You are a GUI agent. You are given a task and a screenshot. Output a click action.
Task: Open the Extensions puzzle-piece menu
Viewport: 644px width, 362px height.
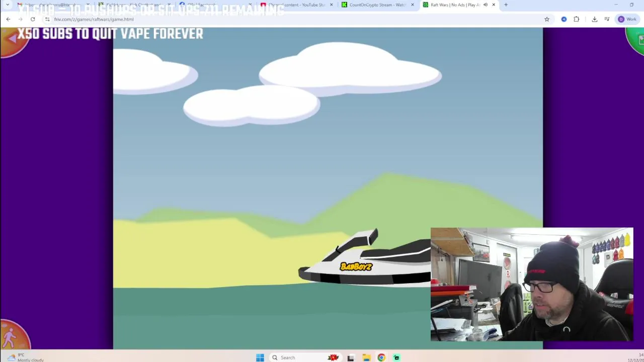(577, 19)
